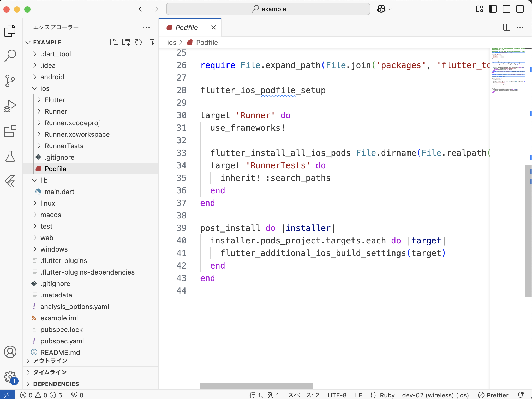Image resolution: width=532 pixels, height=399 pixels.
Task: Select the Podfile editor tab
Action: 186,28
